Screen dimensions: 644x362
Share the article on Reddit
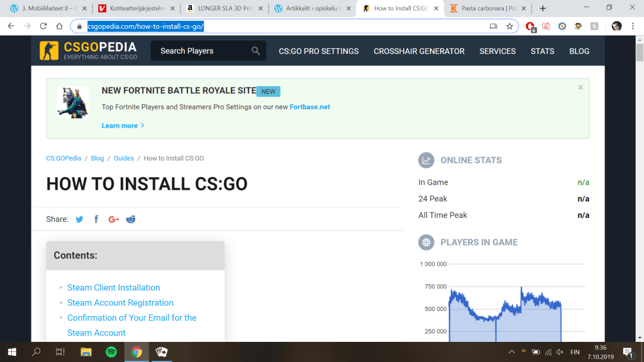[x=131, y=219]
